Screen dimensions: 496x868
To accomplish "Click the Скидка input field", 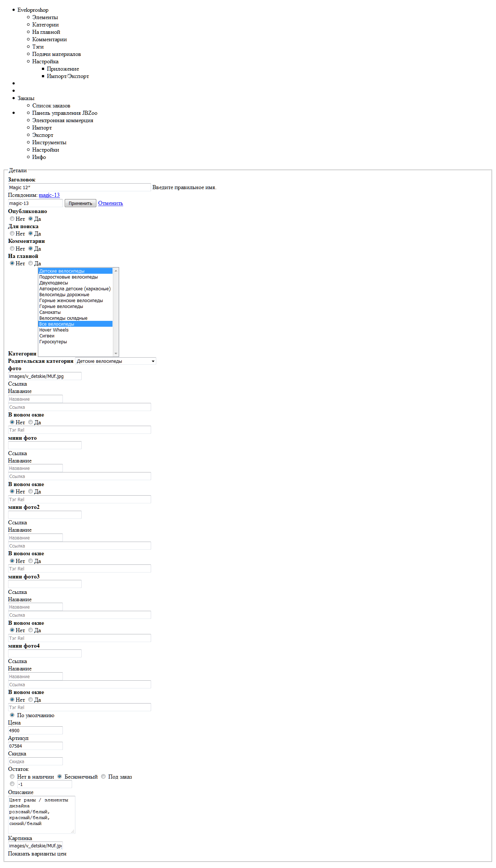I will click(35, 761).
